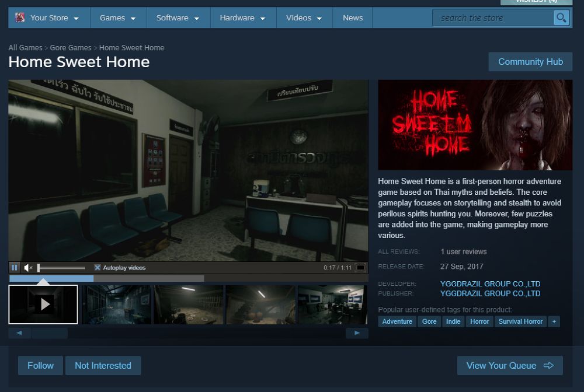Adjust the video volume slider
This screenshot has width=584, height=392.
point(61,268)
